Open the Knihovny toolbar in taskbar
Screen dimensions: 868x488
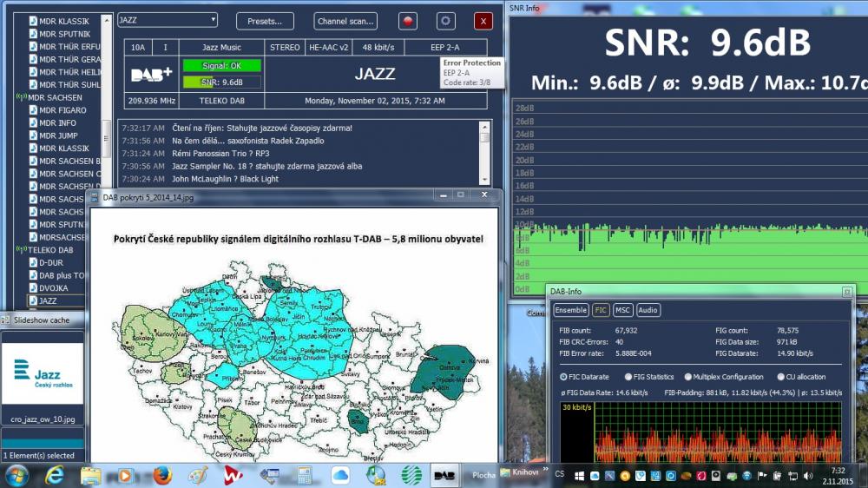[x=520, y=472]
